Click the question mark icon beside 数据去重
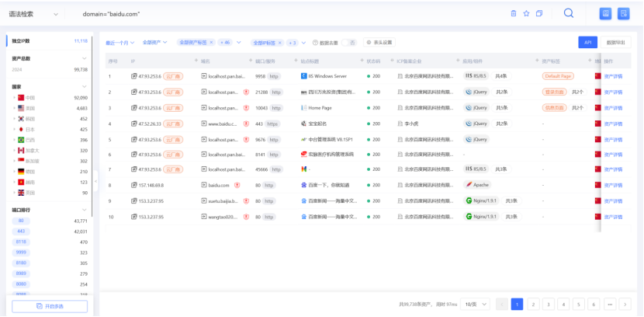Image resolution: width=644 pixels, height=317 pixels. point(316,43)
